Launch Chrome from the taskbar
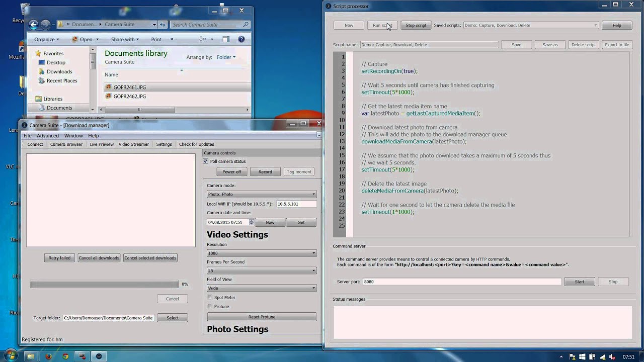This screenshot has height=362, width=644. (65, 356)
